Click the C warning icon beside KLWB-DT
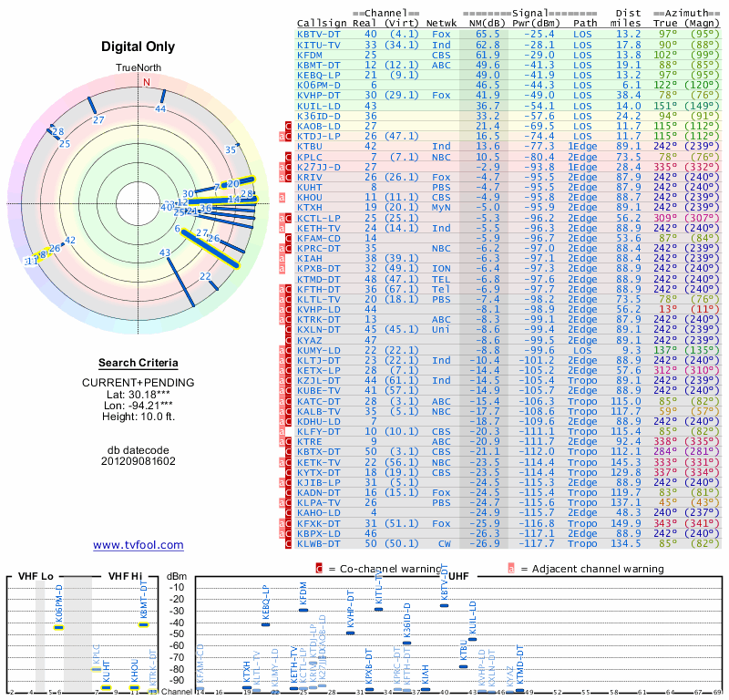Screen dimensions: 729x700 pos(288,544)
